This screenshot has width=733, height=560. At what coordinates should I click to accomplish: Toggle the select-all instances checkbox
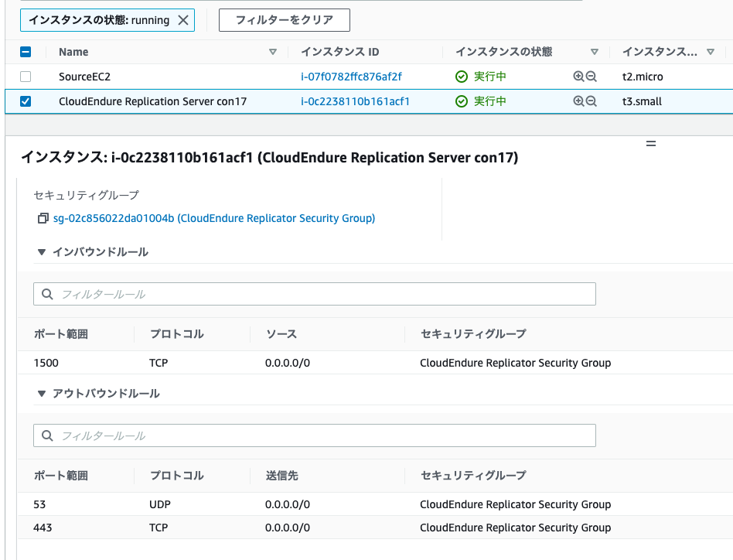click(26, 52)
